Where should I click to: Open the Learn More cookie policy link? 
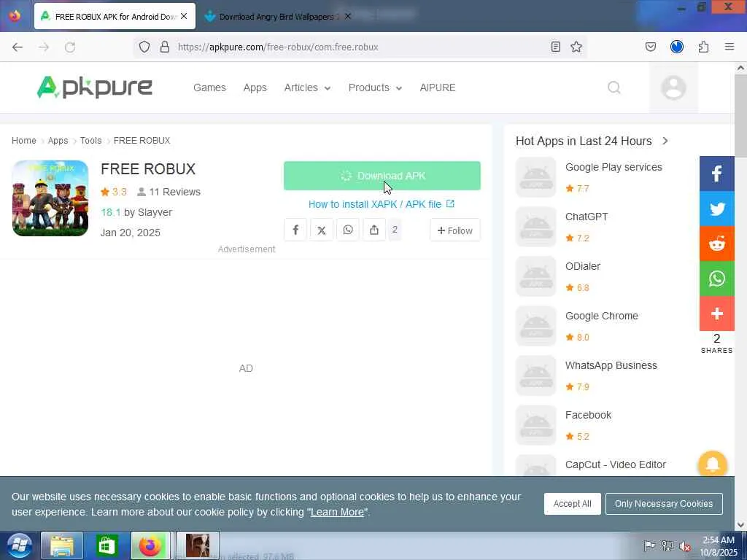pyautogui.click(x=337, y=512)
